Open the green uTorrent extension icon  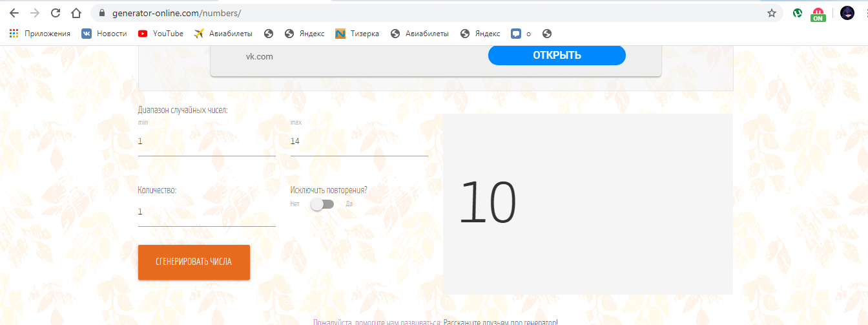(x=798, y=13)
